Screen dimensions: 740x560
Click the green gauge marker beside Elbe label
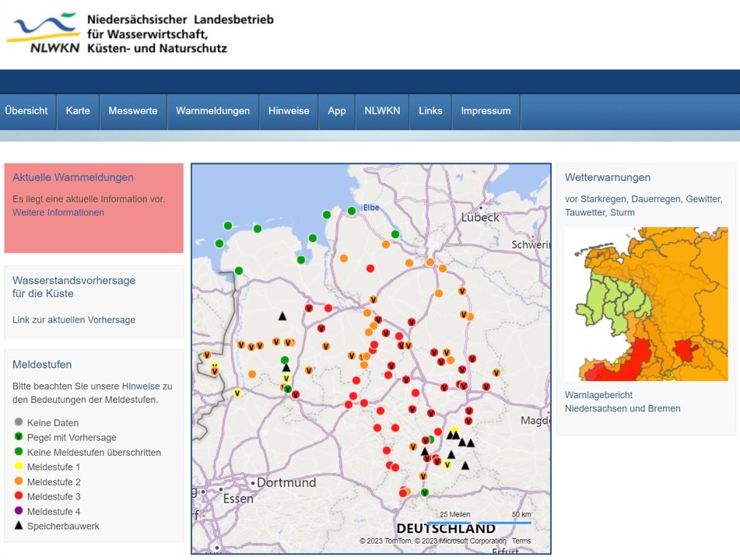[x=352, y=211]
